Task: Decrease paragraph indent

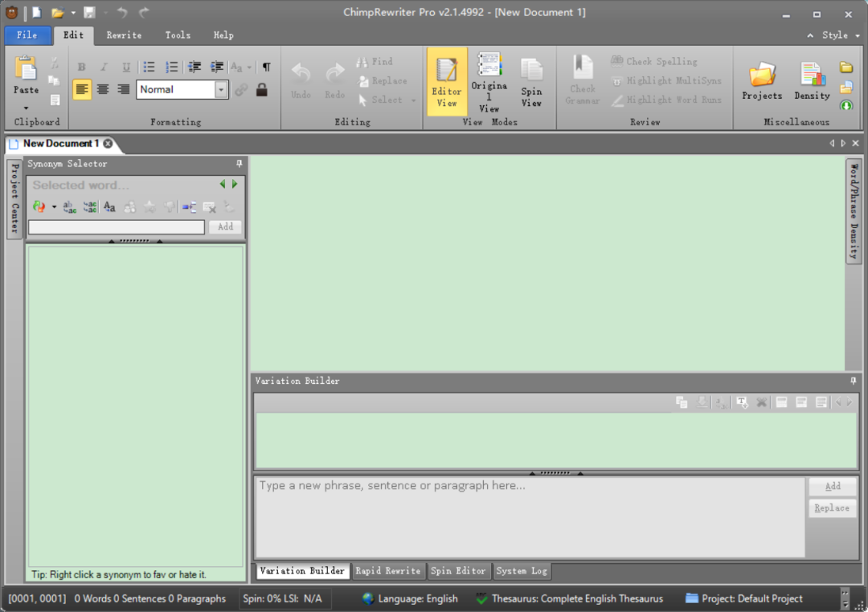Action: click(194, 67)
